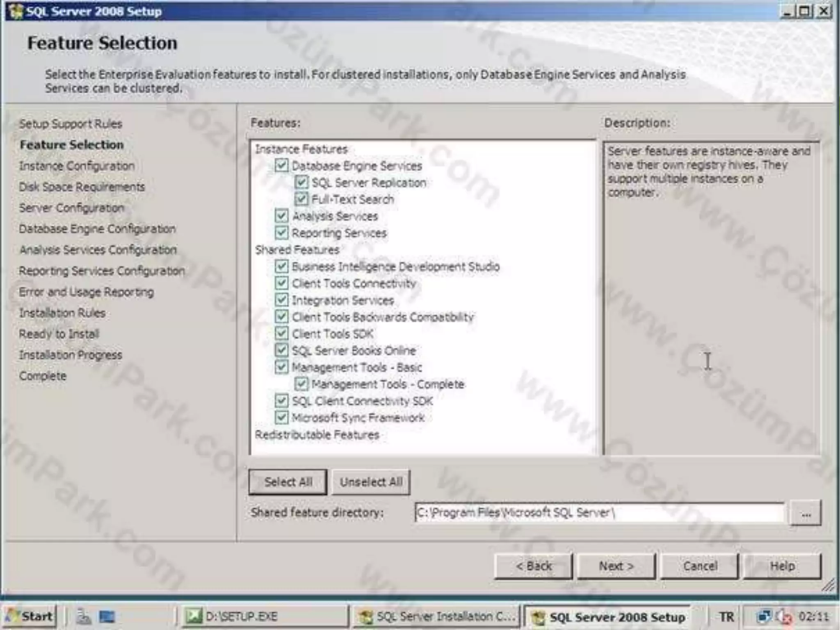Uncheck Database Engine Services checkbox
This screenshot has height=630, width=840.
click(281, 165)
